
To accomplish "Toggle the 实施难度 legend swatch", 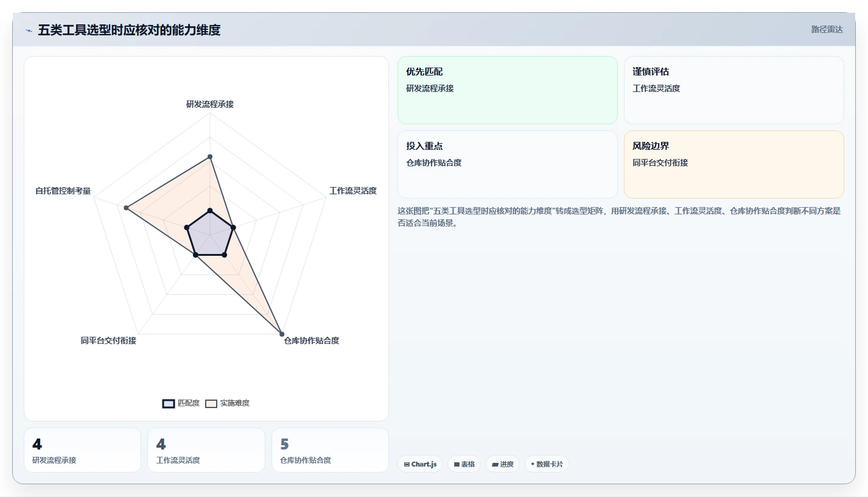I will coord(211,403).
